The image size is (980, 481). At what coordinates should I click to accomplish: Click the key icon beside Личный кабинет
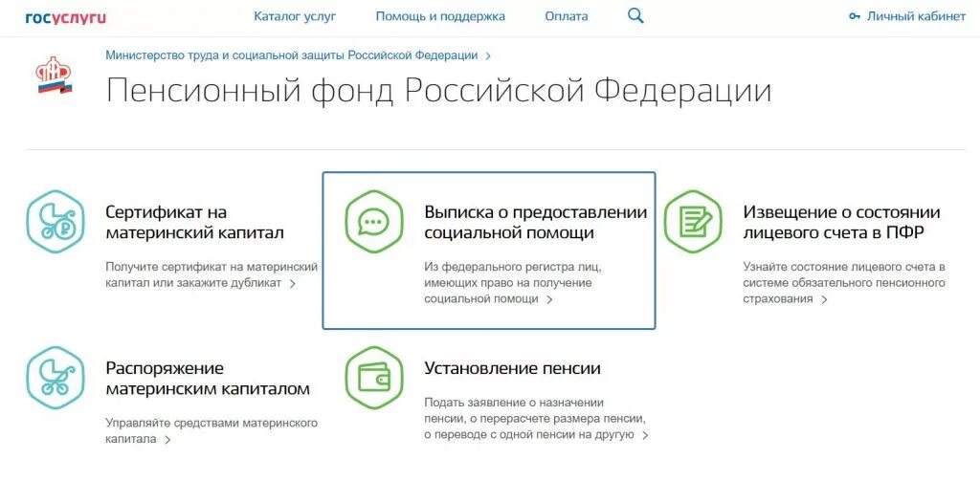(x=855, y=17)
